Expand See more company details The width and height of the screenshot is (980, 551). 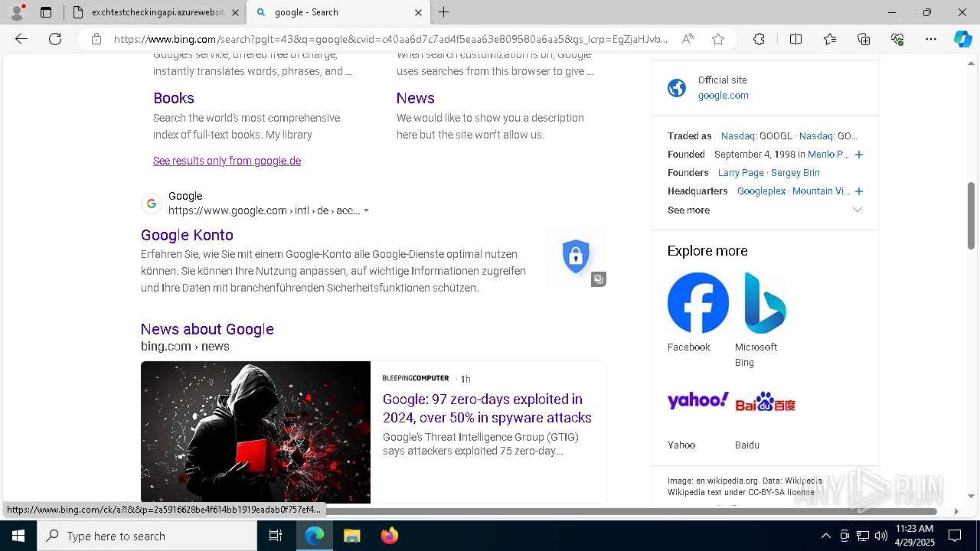(765, 210)
